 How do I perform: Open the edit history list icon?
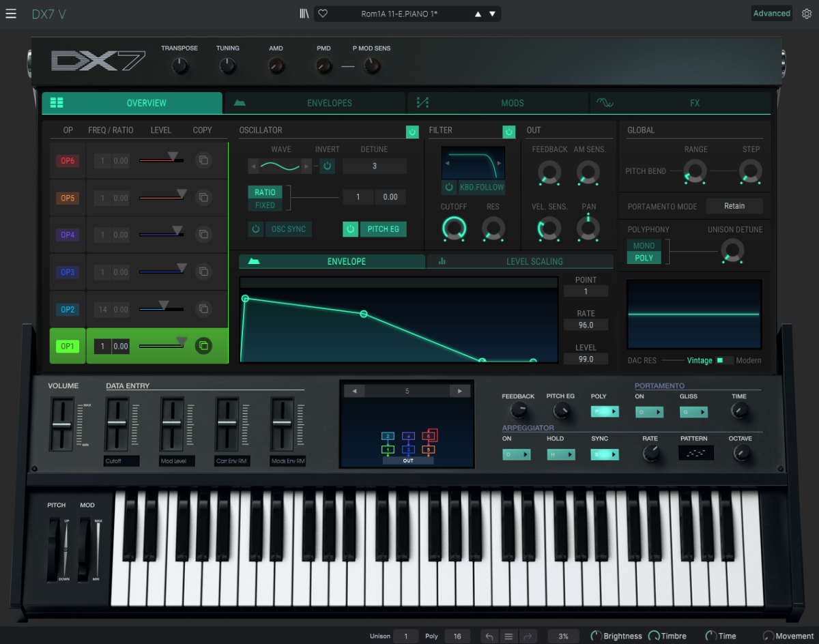508,636
